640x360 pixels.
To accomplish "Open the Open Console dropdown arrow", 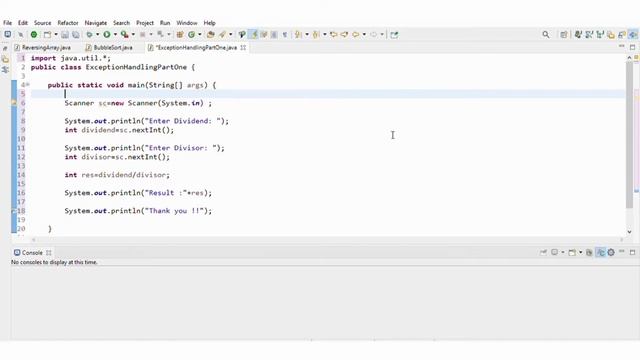I will coord(580,253).
